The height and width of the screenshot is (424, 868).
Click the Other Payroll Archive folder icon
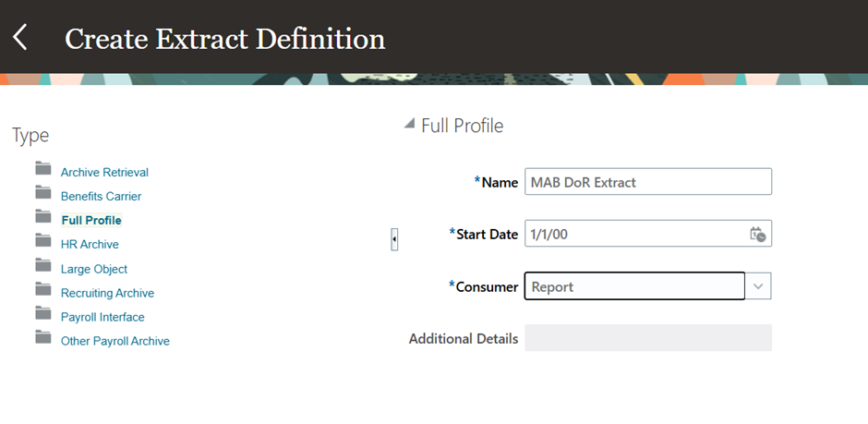43,336
